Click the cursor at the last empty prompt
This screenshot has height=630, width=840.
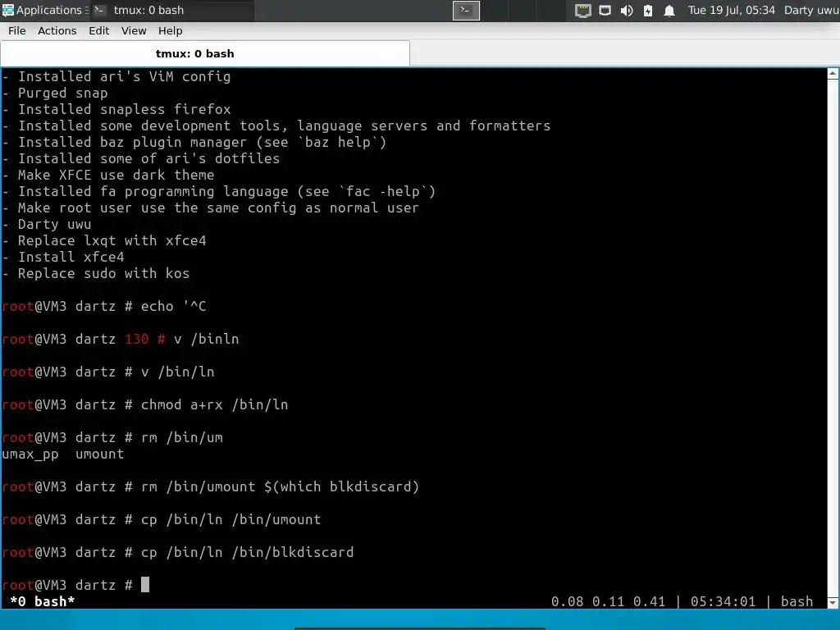point(145,584)
